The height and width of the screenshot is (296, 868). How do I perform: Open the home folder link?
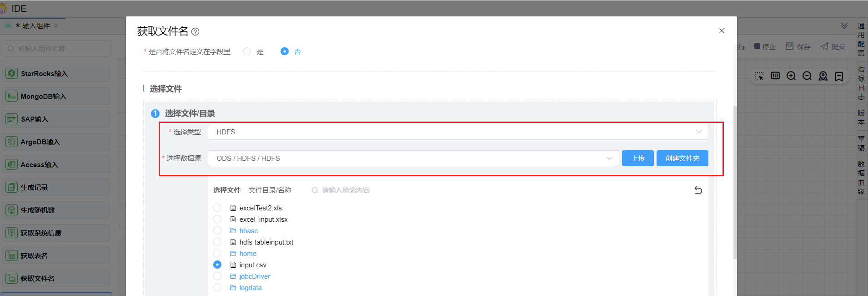pyautogui.click(x=248, y=254)
